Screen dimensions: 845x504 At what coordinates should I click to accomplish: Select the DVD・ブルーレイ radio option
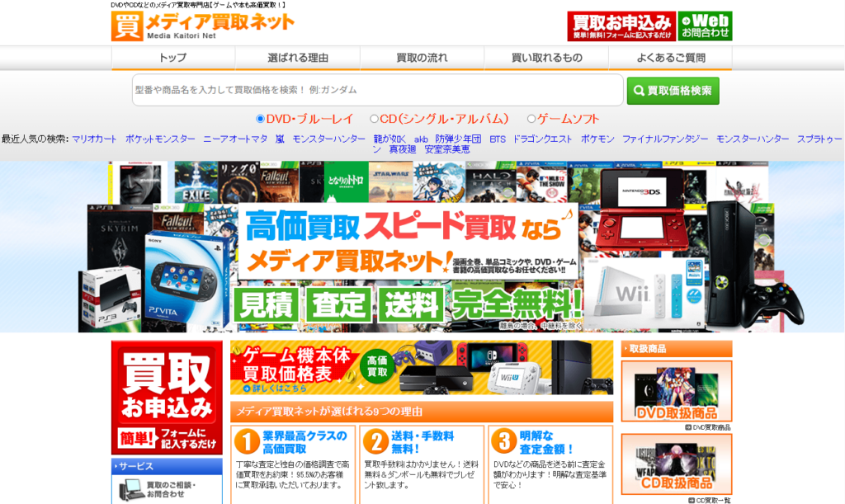(x=260, y=119)
